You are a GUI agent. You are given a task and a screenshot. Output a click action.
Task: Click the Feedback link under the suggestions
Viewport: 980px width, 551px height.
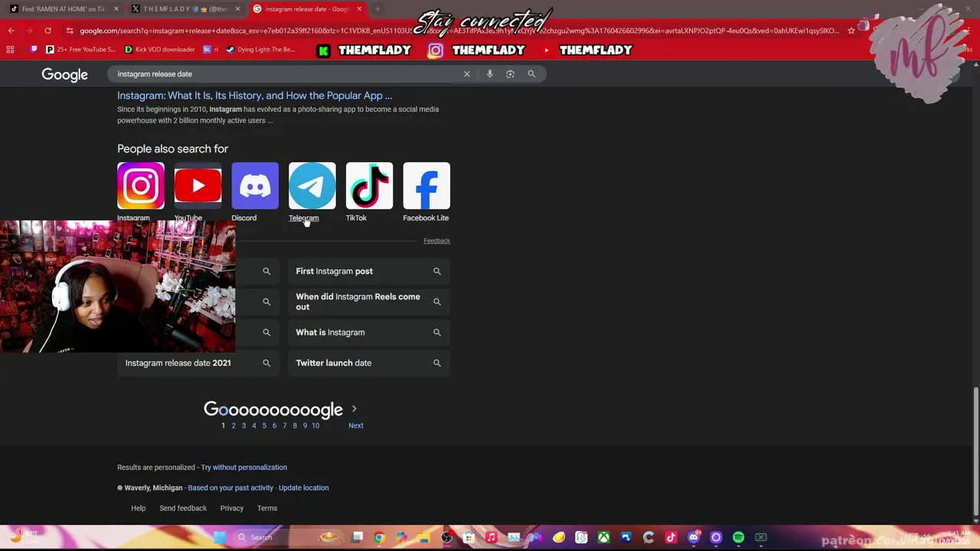[x=436, y=240]
